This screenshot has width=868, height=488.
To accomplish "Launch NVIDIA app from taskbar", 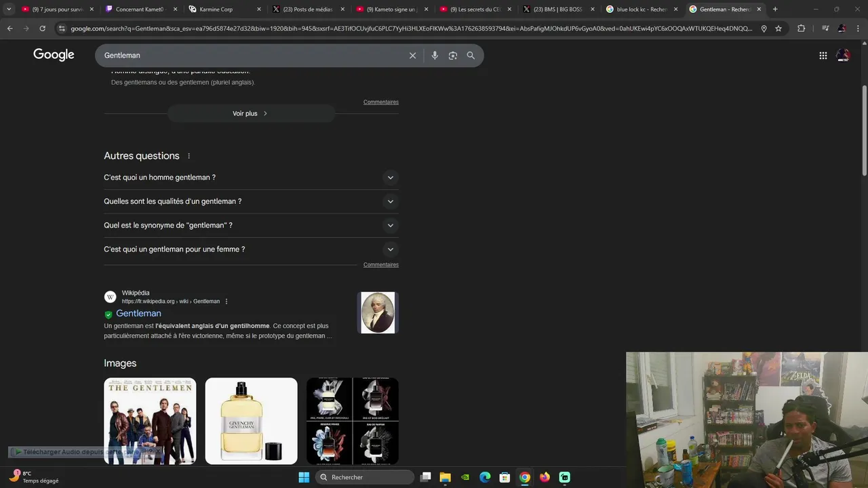I will [x=465, y=477].
